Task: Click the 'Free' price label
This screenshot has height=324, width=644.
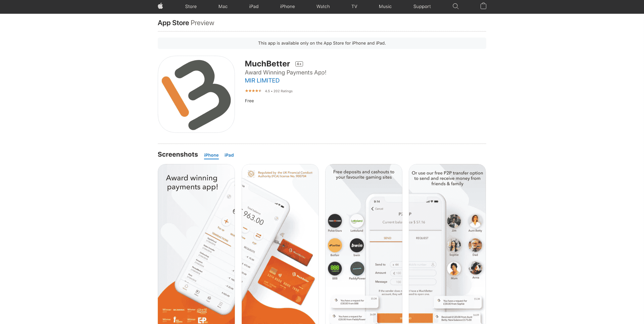Action: [x=249, y=101]
